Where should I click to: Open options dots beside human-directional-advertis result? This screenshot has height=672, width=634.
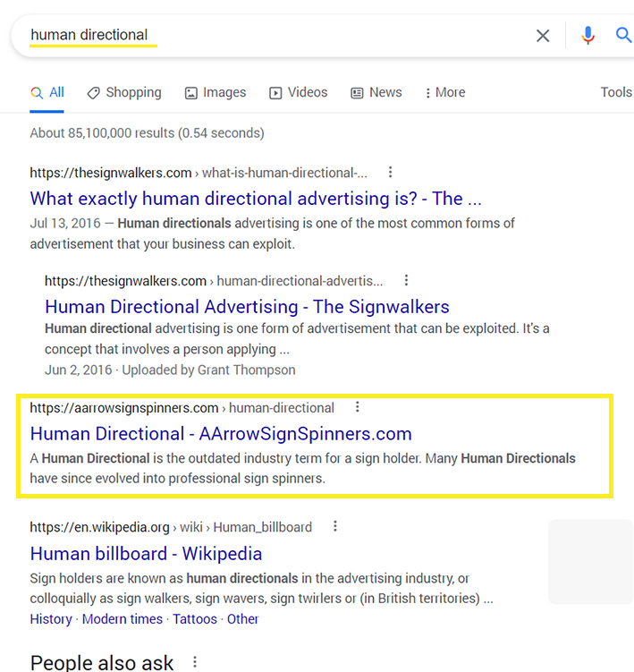pyautogui.click(x=406, y=280)
